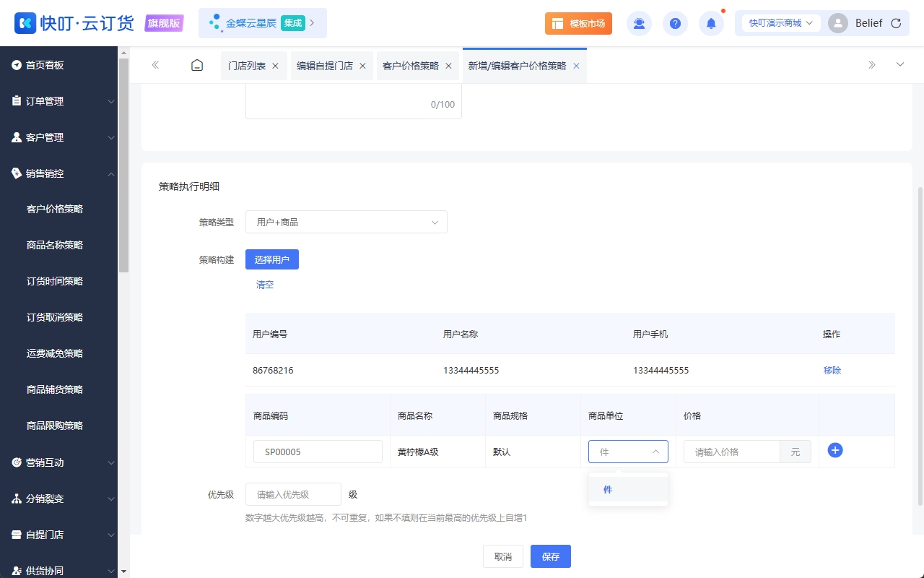Expand the 自提门店 sidebar menu
This screenshot has width=924, height=578.
coord(58,535)
